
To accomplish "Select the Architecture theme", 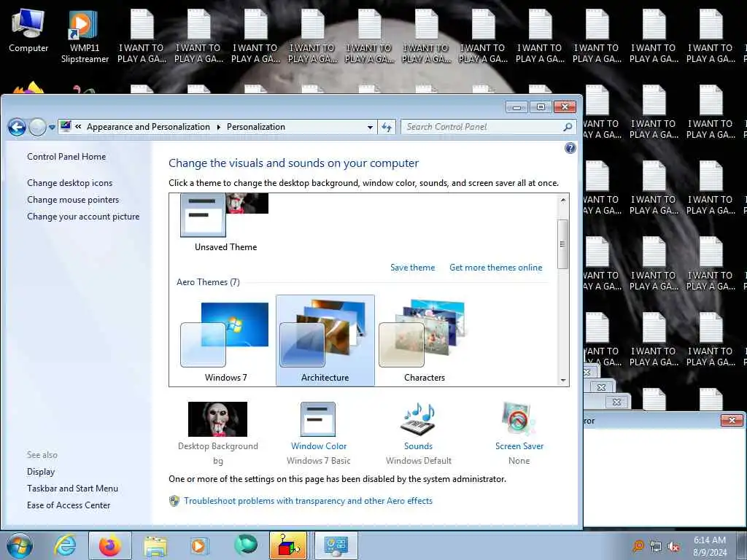I will click(325, 340).
